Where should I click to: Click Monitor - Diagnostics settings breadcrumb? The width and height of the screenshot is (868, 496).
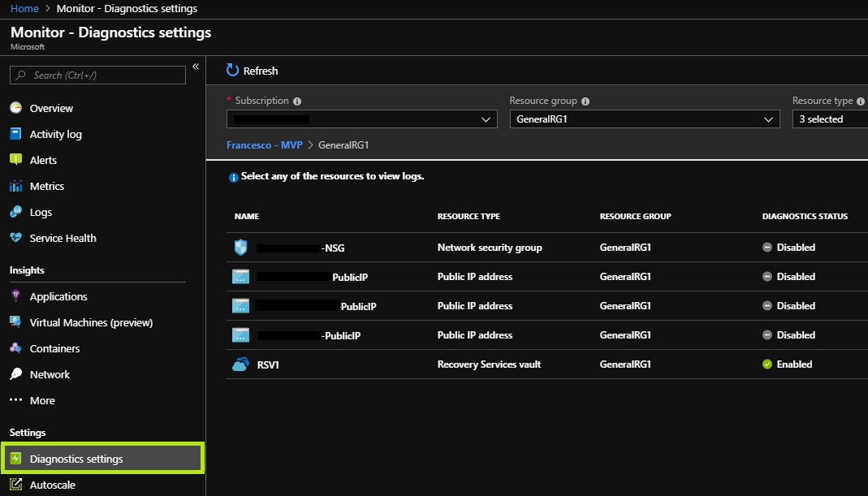[127, 8]
